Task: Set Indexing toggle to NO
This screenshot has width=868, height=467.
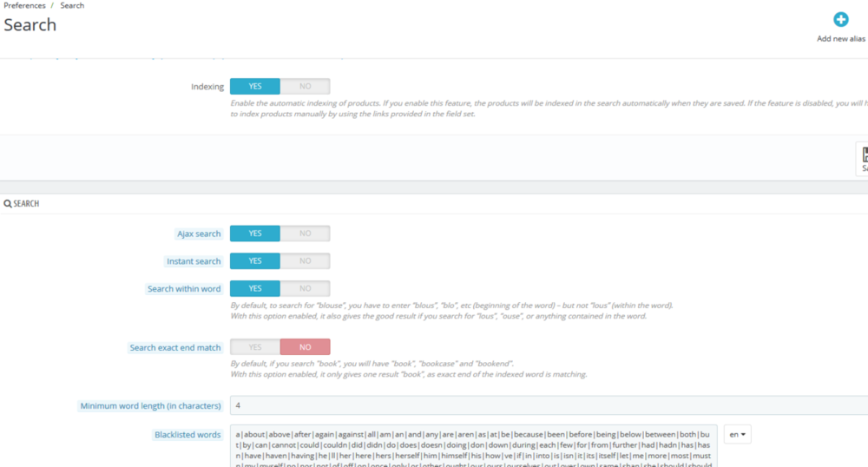Action: pos(305,87)
